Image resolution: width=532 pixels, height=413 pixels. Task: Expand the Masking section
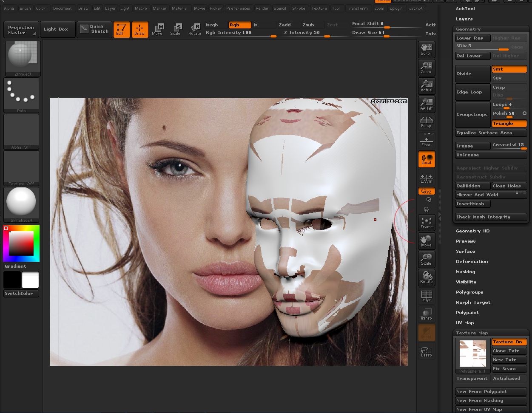(x=465, y=272)
